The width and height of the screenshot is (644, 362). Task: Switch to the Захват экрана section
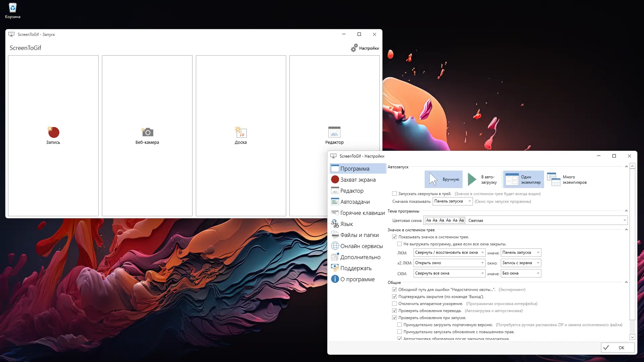(x=358, y=180)
